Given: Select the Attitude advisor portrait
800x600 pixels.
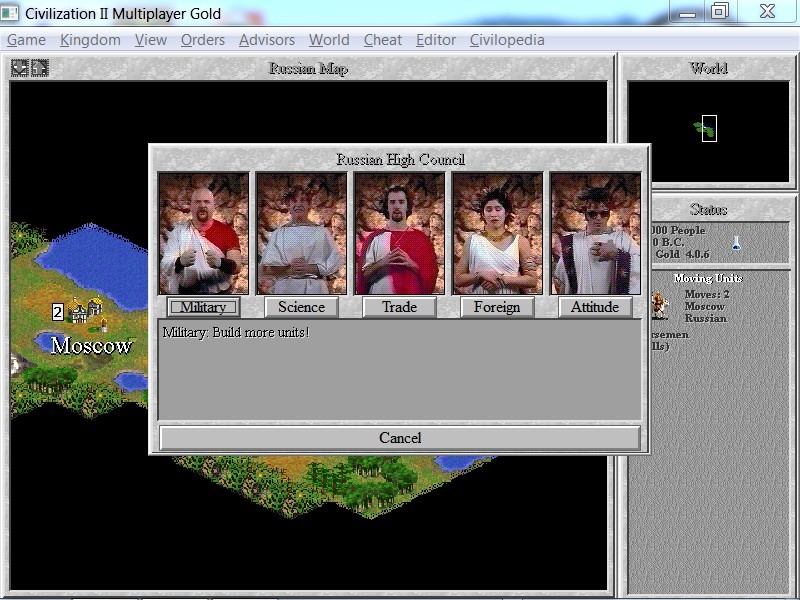Looking at the screenshot, I should [x=595, y=233].
